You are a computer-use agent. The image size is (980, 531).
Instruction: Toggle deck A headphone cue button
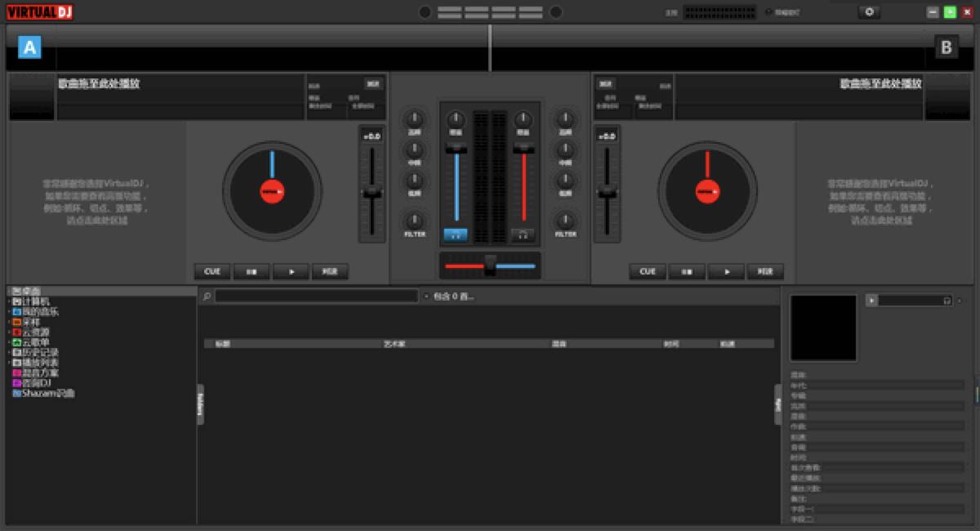pos(456,234)
